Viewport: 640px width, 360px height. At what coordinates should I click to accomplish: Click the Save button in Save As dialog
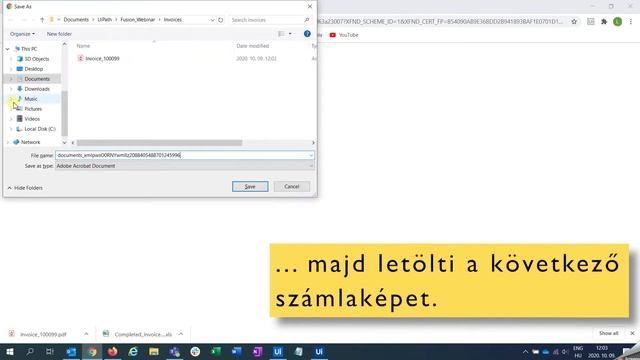(x=250, y=187)
